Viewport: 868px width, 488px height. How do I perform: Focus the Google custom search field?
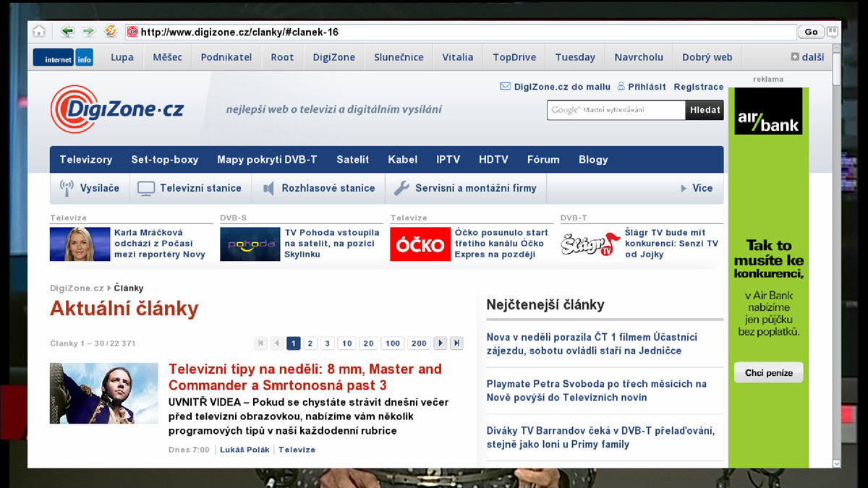click(x=616, y=110)
